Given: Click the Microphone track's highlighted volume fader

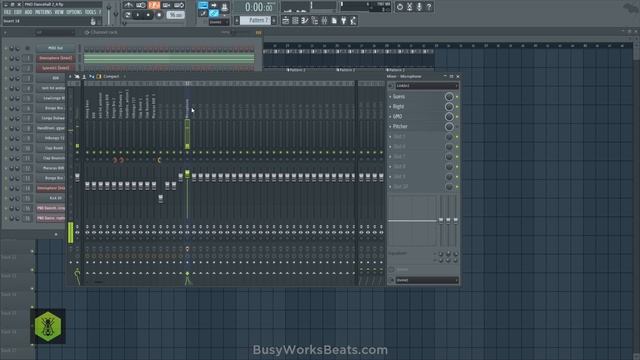Looking at the screenshot, I should point(187,174).
